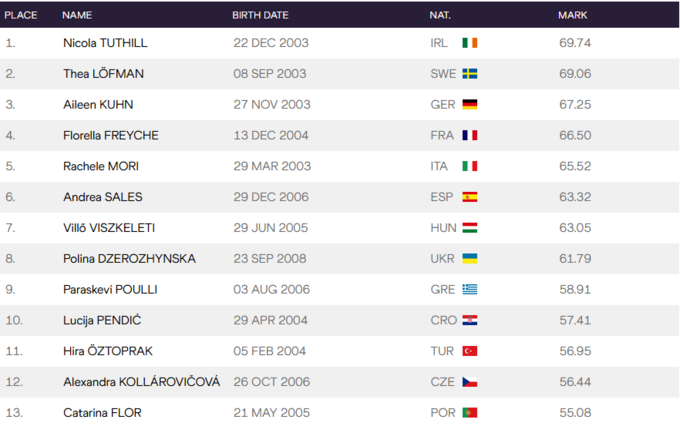680x433 pixels.
Task: Sort by the MARK column header
Action: (572, 15)
